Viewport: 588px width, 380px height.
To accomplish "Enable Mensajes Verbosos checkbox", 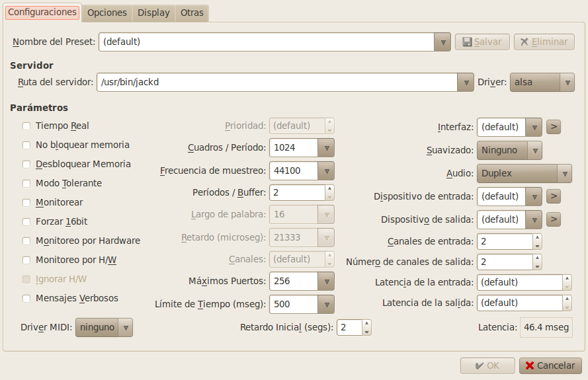I will click(x=26, y=298).
